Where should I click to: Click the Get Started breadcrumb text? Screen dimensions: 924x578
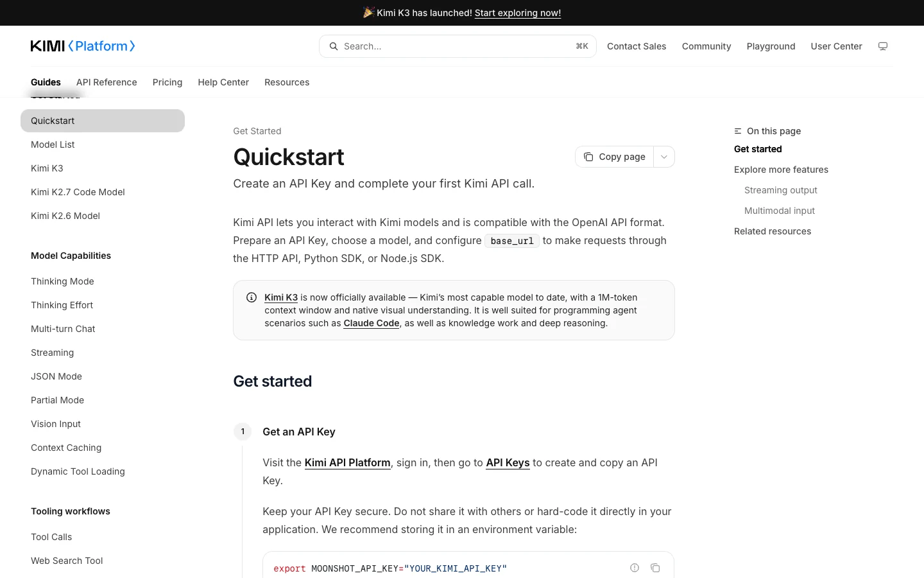pos(257,131)
